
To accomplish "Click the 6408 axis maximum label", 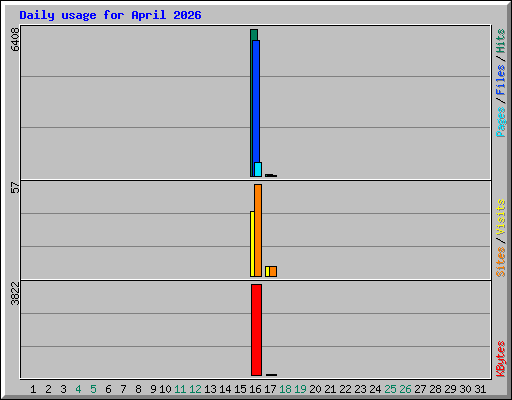I will coord(15,39).
